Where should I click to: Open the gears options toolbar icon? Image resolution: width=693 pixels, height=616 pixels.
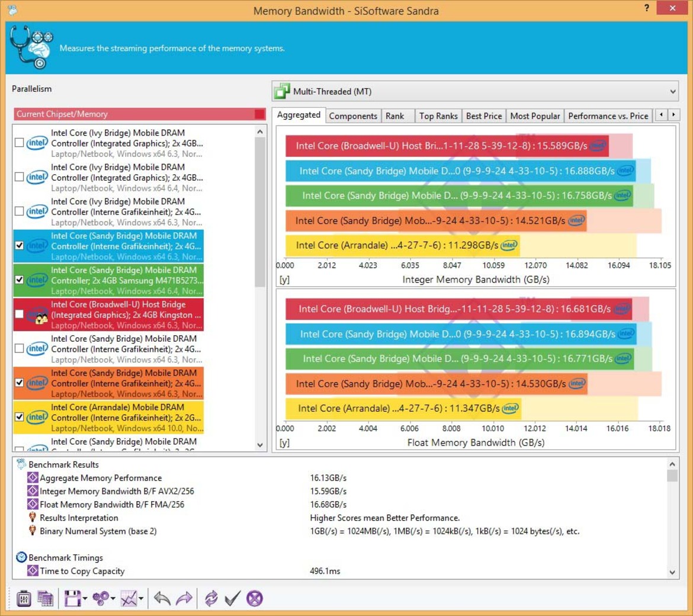(x=101, y=599)
